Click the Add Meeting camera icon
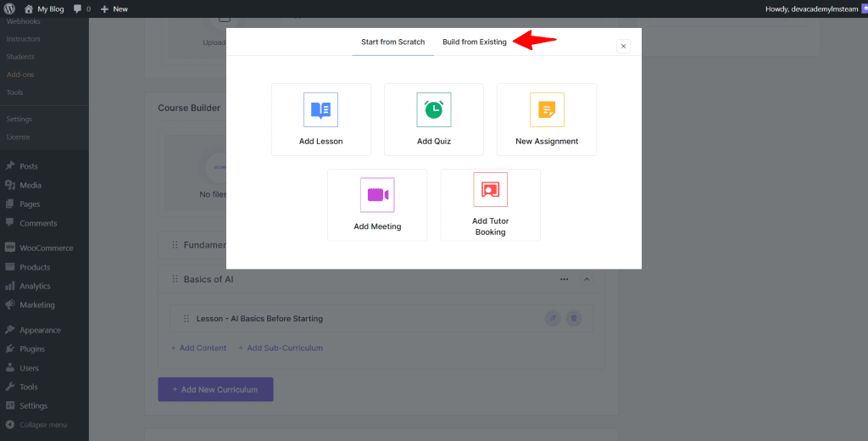Screen dimensions: 868x441 coord(377,195)
